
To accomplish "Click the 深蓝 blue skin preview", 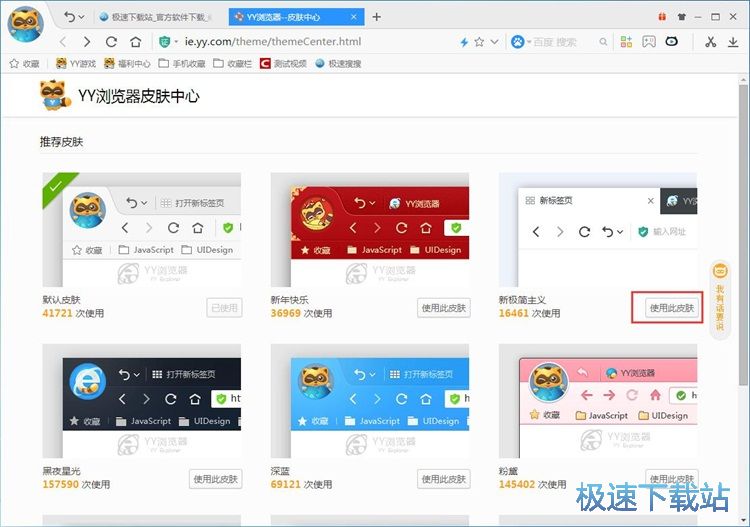I will [370, 401].
